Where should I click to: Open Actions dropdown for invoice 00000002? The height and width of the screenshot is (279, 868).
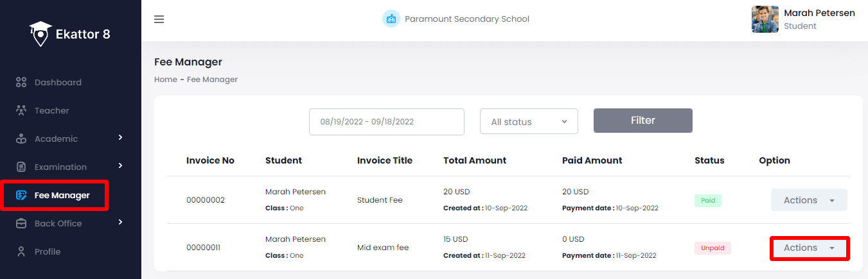809,200
